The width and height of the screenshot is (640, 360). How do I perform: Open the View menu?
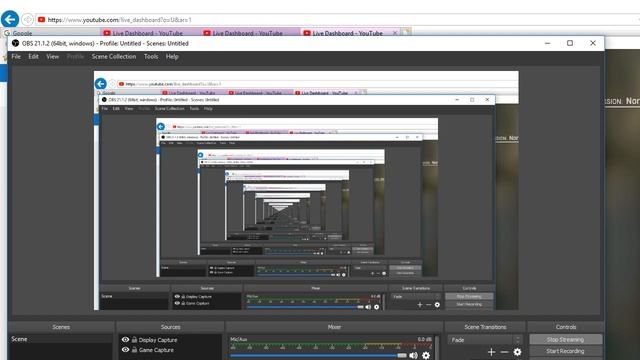coord(52,56)
